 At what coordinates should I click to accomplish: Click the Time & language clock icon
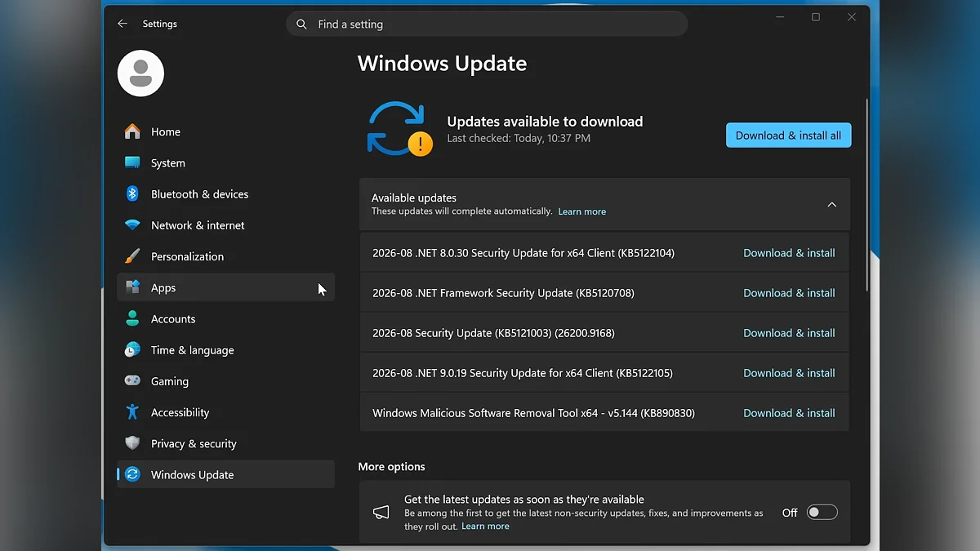[x=132, y=349]
